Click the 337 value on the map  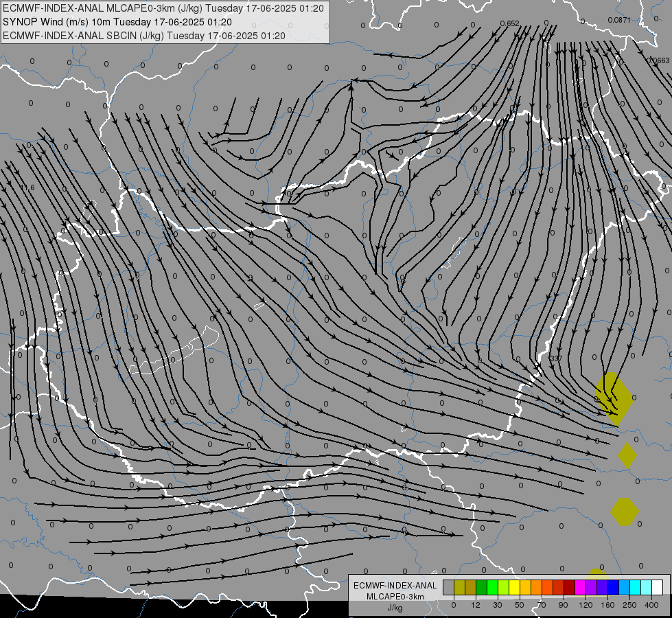[x=556, y=358]
